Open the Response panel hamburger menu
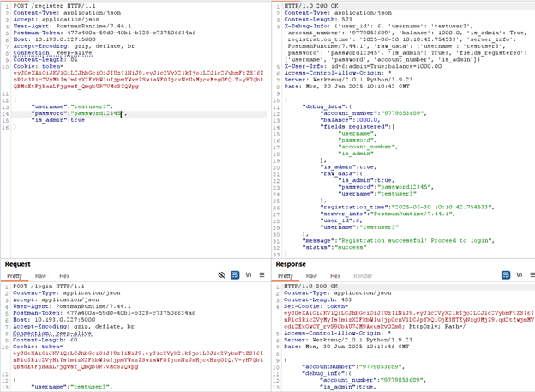Screen dimensions: 535x392 pos(531,275)
